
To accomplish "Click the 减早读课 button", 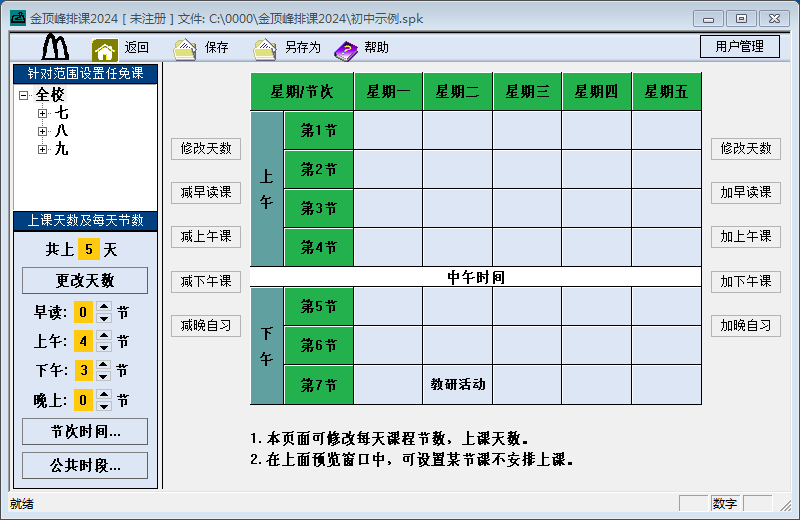I will click(x=206, y=192).
